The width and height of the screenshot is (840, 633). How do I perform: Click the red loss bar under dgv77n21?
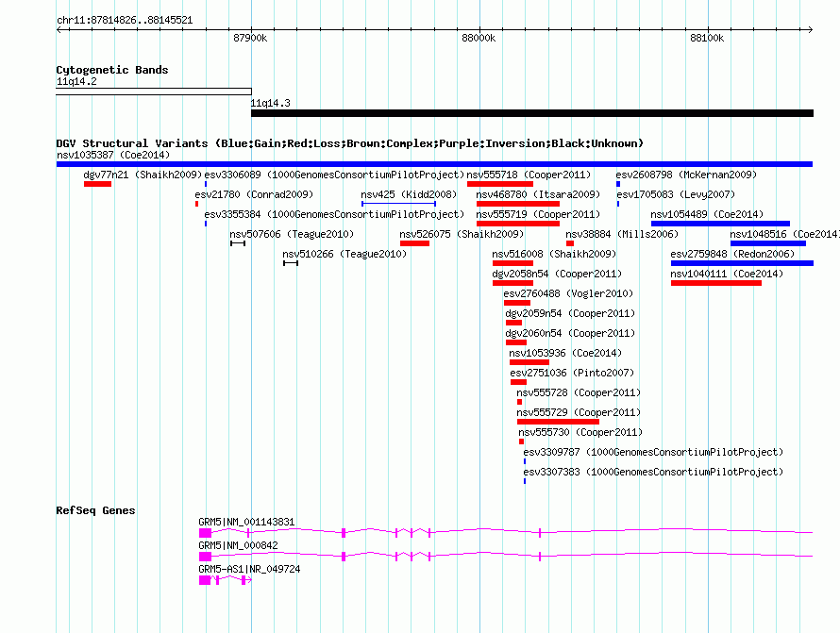pos(97,184)
